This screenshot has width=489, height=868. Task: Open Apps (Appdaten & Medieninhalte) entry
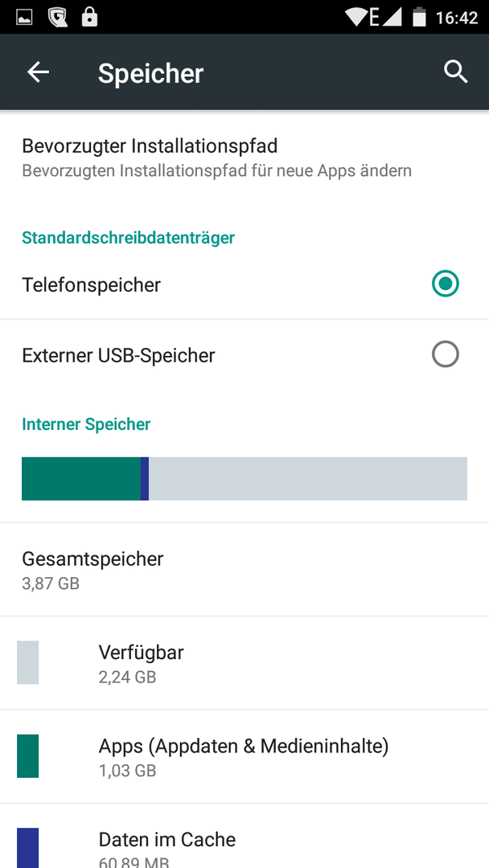(244, 757)
